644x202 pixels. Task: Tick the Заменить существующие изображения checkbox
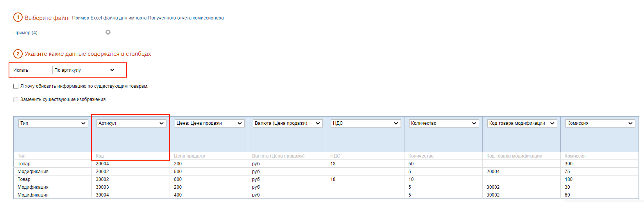[16, 100]
